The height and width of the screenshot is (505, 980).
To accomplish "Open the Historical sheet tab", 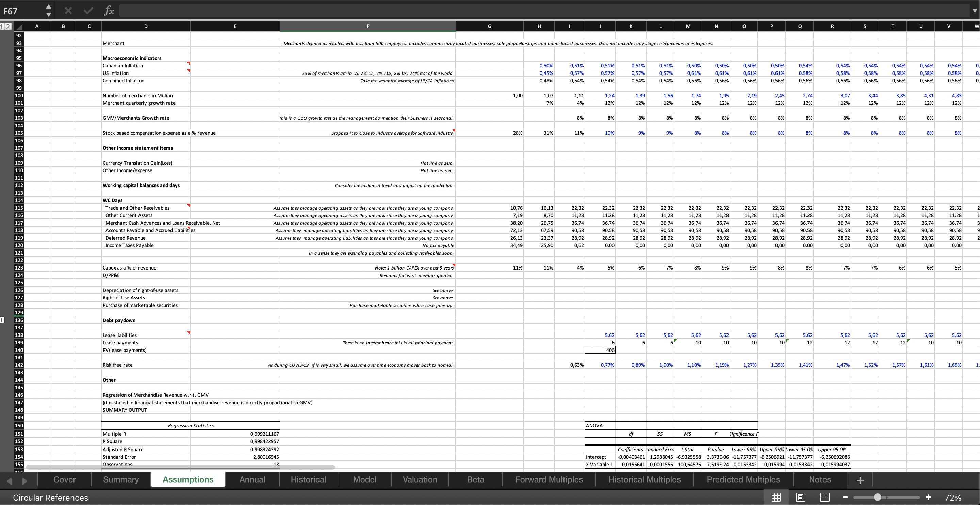I will coord(309,479).
